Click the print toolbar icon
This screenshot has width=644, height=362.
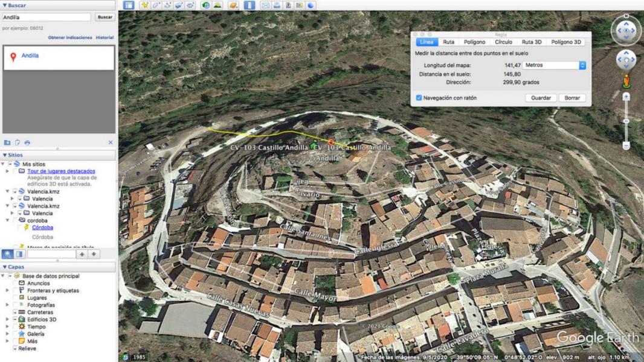coord(277,5)
